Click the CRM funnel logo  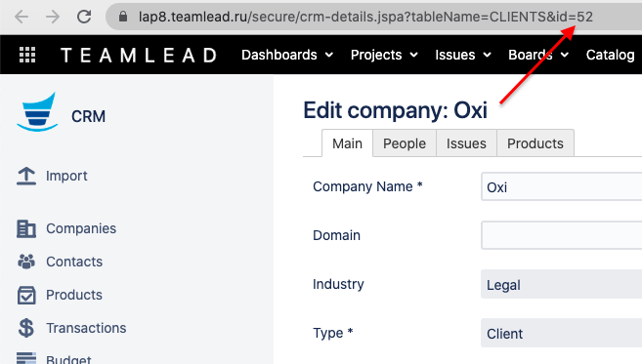pyautogui.click(x=37, y=112)
